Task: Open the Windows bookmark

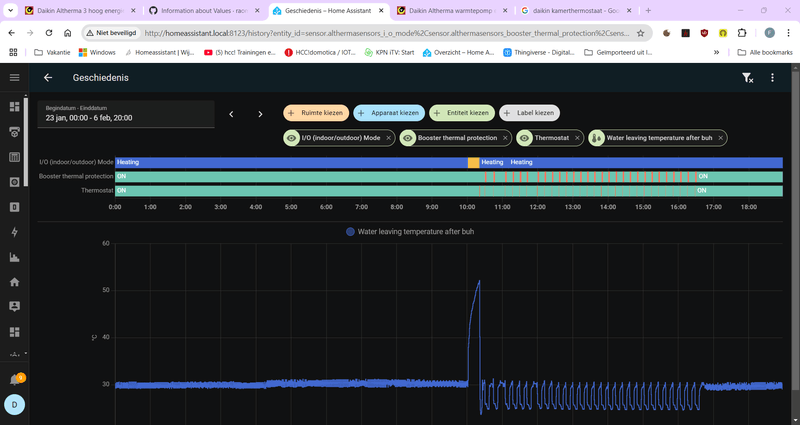Action: click(97, 52)
